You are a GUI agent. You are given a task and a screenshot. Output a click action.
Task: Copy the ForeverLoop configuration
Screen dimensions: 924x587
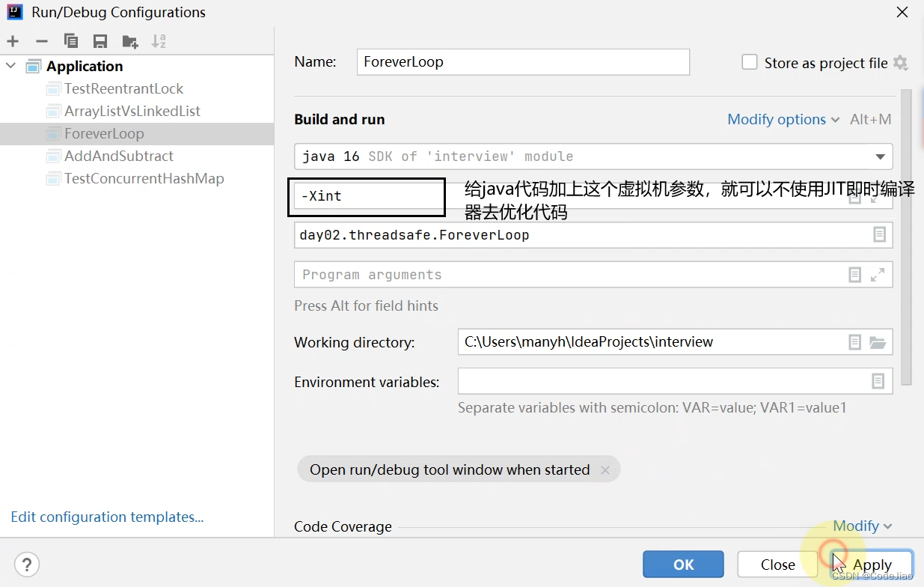click(71, 41)
